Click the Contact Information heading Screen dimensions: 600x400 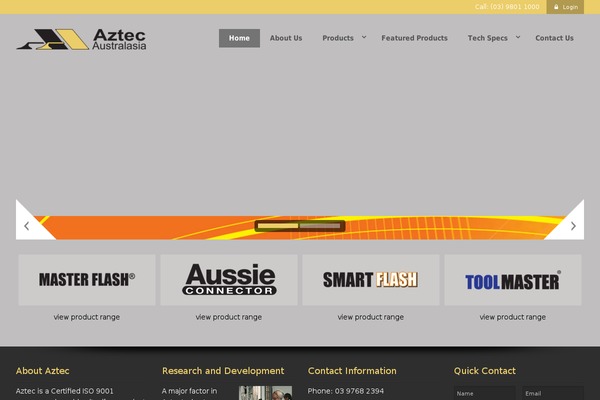352,371
